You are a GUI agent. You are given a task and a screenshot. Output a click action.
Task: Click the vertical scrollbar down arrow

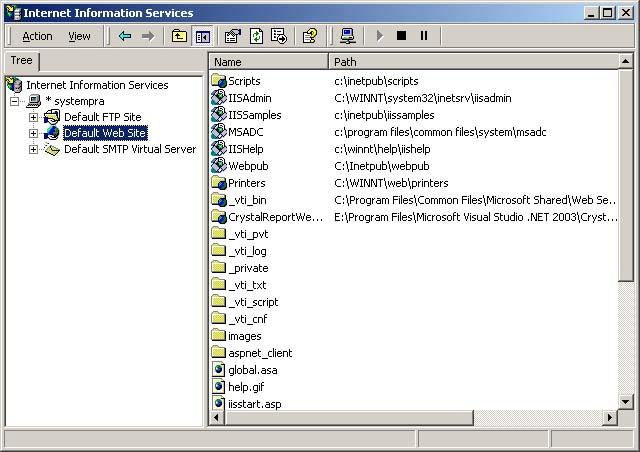click(x=625, y=402)
